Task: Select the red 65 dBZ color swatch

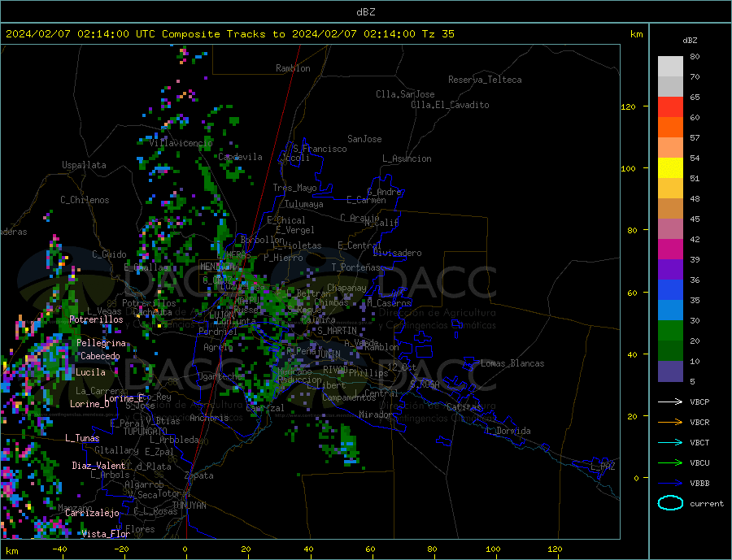Action: [670, 106]
